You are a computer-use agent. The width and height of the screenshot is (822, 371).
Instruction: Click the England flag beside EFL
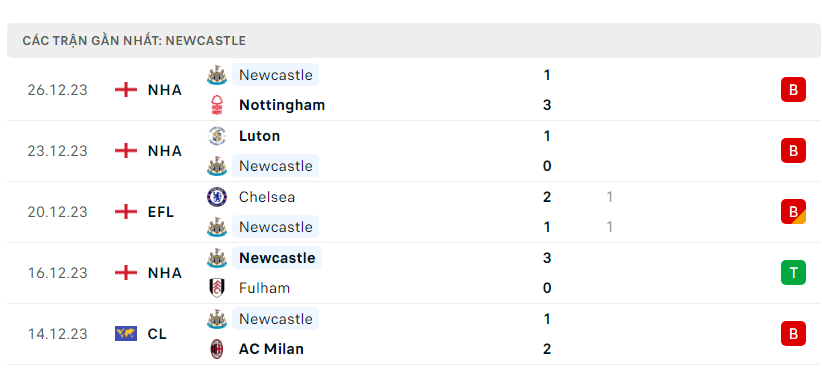[126, 212]
